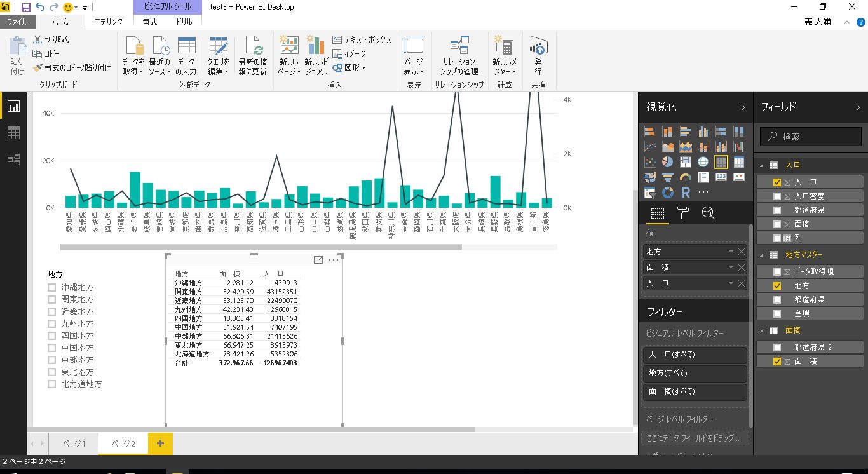Open the Relationships model view icon

tap(13, 159)
